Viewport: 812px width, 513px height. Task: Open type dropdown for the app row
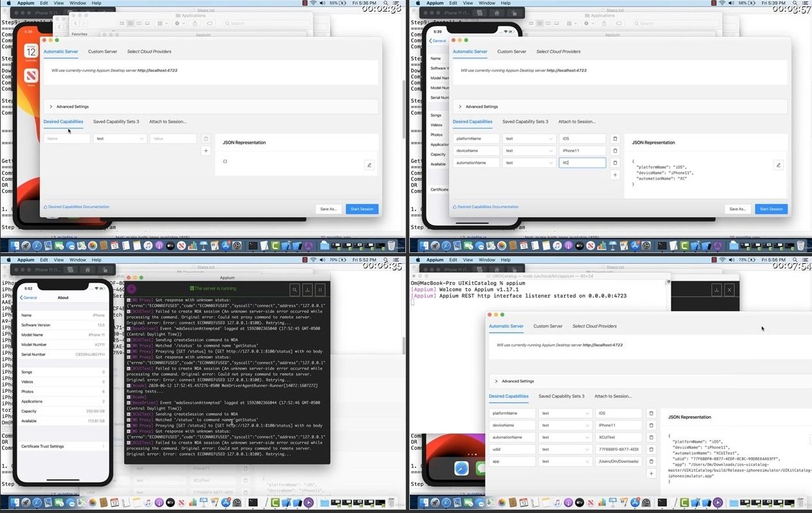[x=565, y=461]
